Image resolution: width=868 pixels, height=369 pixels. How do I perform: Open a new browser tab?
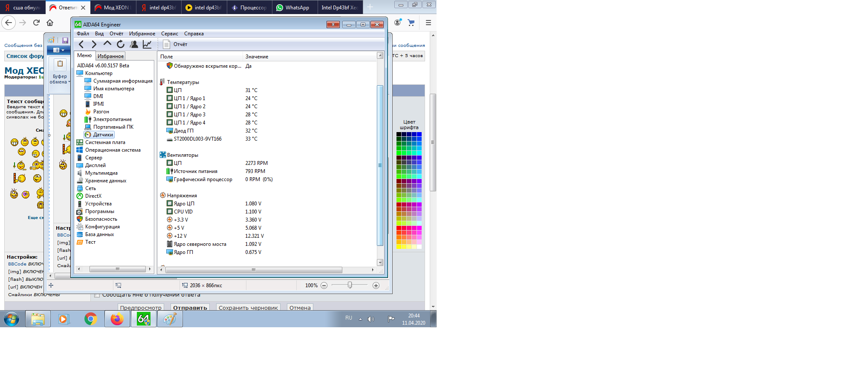(x=370, y=7)
